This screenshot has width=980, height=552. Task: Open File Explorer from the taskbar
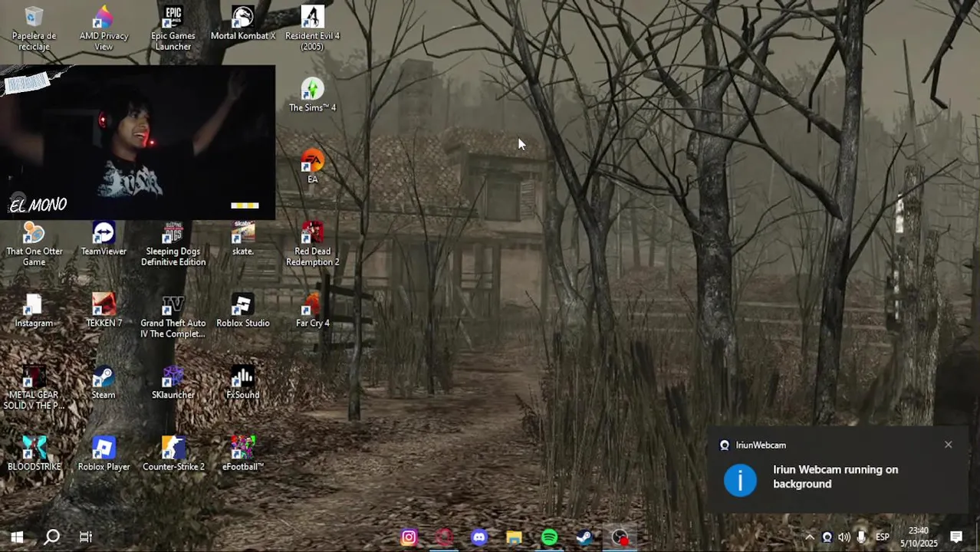(x=514, y=537)
